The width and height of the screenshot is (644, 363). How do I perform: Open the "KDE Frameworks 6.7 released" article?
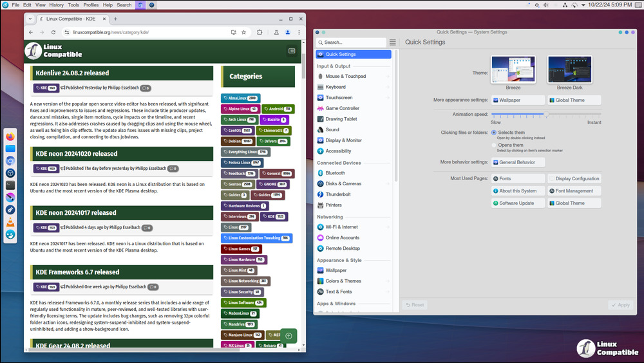[77, 272]
